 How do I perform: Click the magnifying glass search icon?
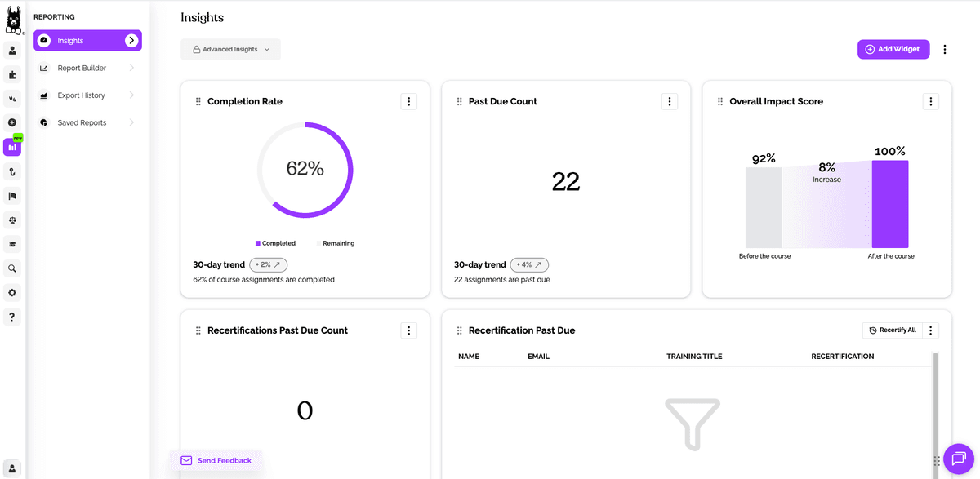12,268
